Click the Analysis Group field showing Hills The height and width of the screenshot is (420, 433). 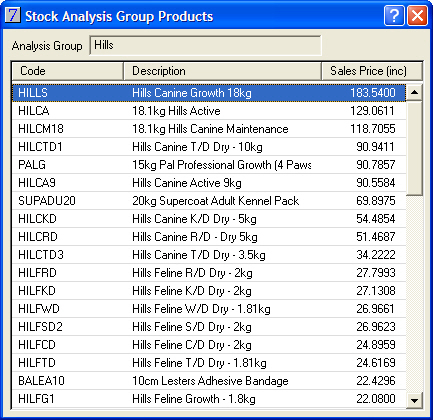tap(205, 45)
